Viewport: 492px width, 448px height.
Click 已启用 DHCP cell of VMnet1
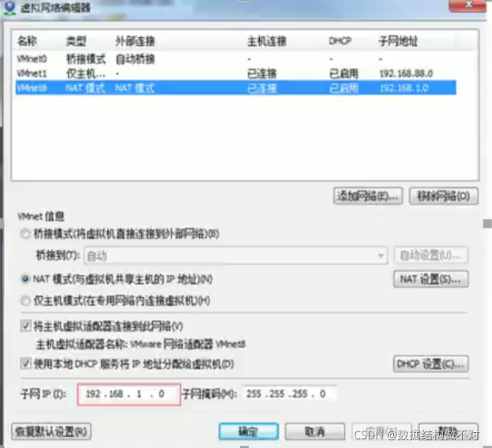pyautogui.click(x=344, y=73)
